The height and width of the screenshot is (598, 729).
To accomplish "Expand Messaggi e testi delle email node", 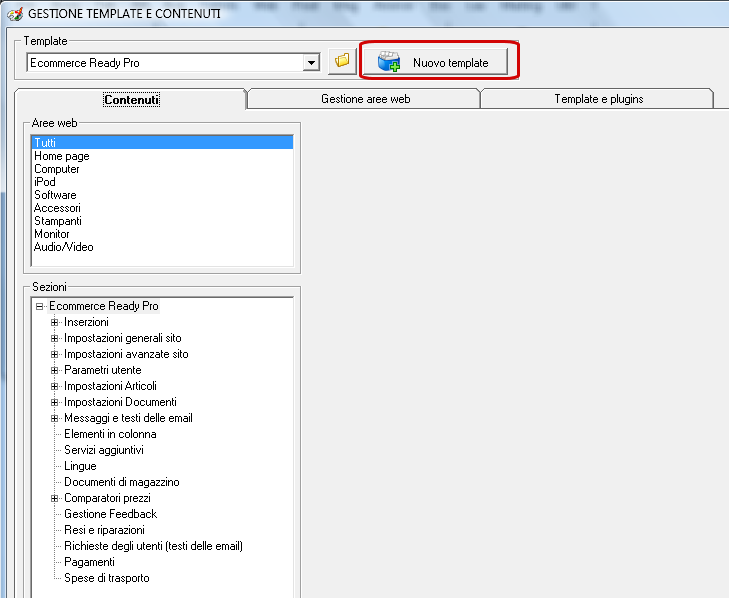I will 54,419.
